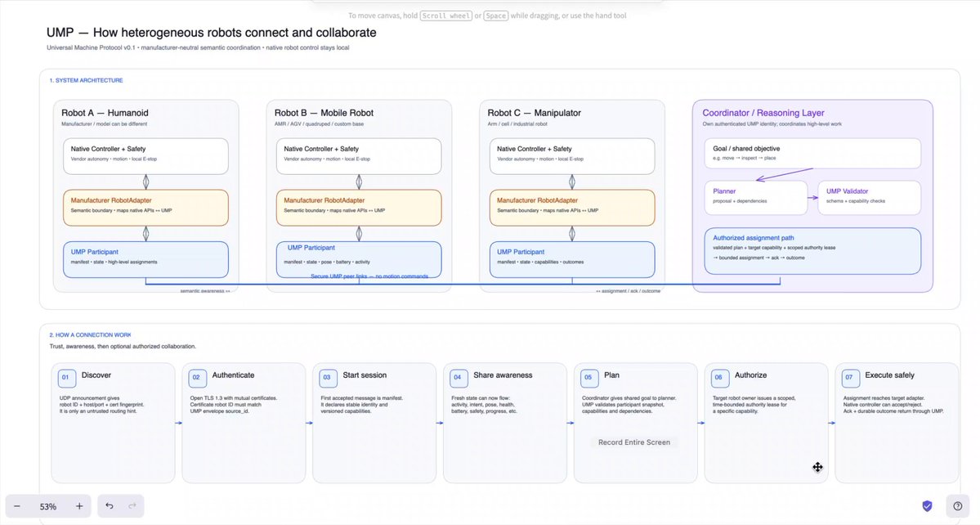Select the 'Goal / shared objective' box
The width and height of the screenshot is (980, 525).
click(812, 153)
